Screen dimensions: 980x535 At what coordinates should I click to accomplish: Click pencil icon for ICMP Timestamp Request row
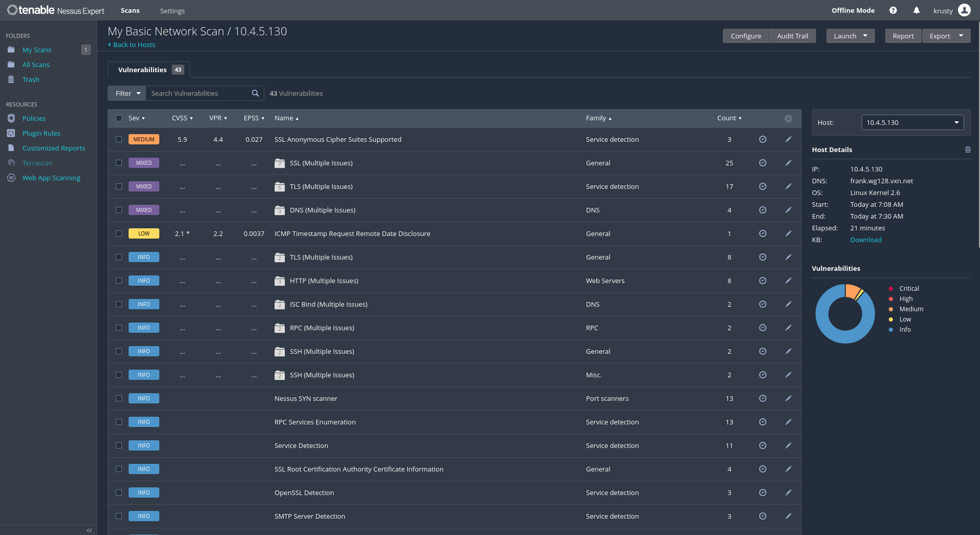point(788,233)
